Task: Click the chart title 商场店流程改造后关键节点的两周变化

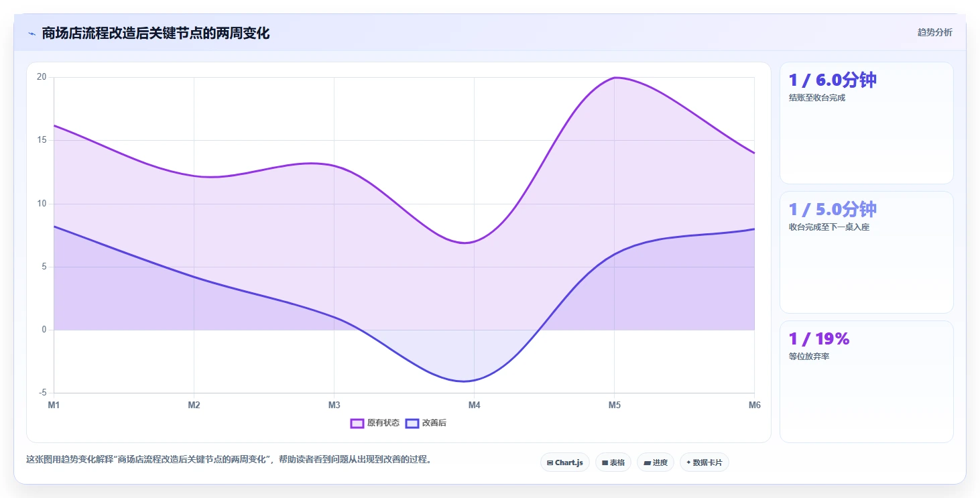Action: (156, 34)
